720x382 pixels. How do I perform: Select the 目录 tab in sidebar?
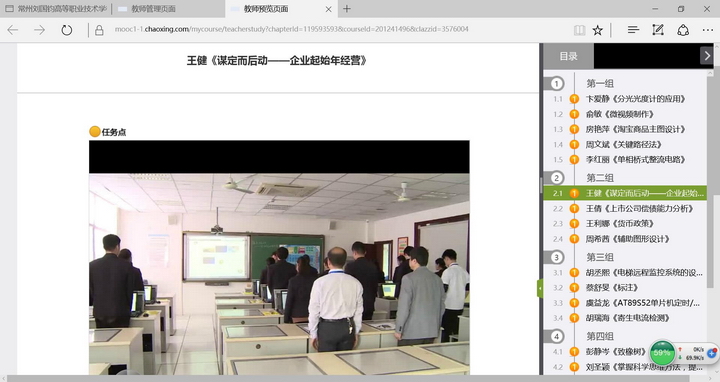[568, 56]
